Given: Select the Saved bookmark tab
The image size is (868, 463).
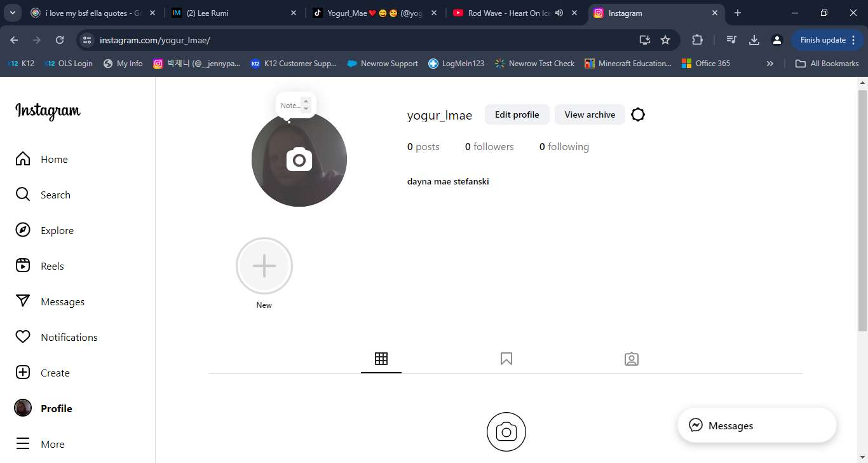Looking at the screenshot, I should tap(506, 359).
